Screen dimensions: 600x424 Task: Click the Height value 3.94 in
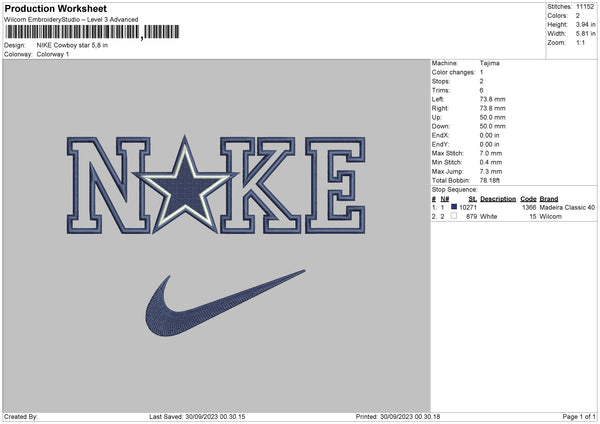(585, 24)
